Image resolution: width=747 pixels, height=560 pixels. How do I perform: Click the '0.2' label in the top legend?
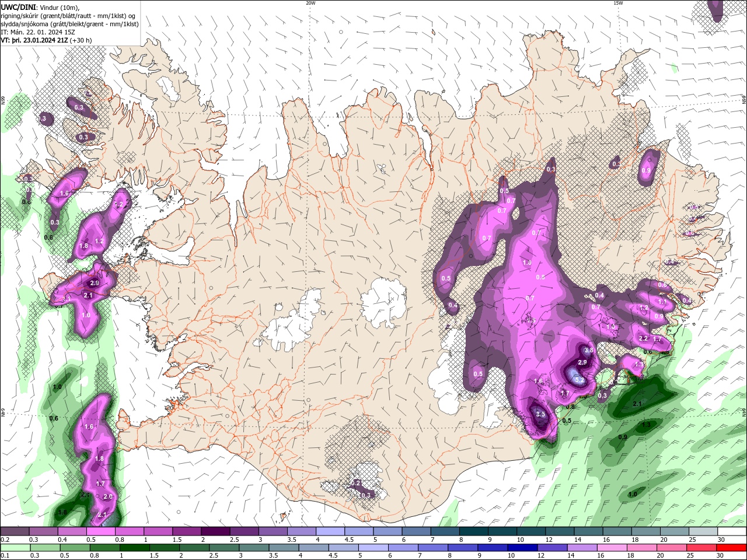click(5, 540)
